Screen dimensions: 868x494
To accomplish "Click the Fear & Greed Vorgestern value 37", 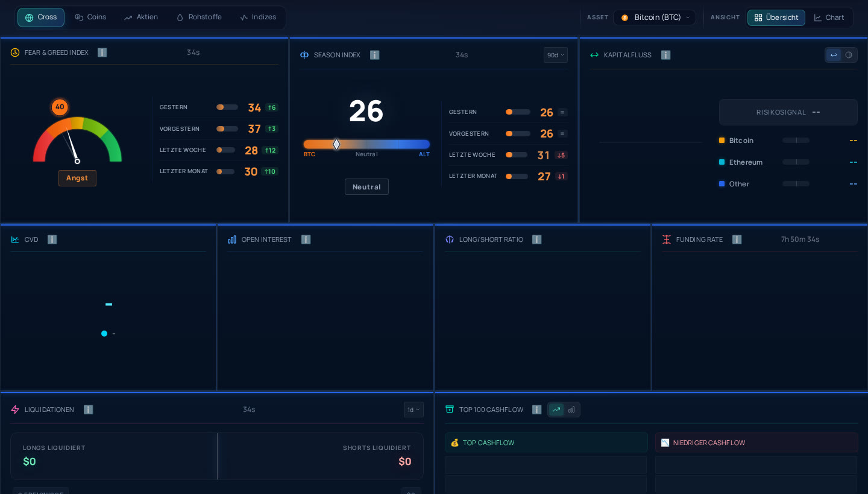I will 254,128.
